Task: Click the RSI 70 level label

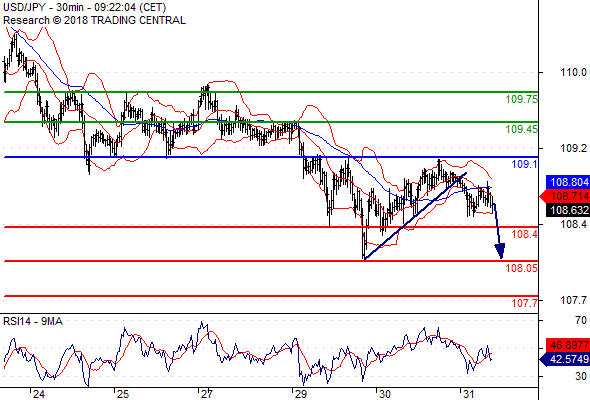Action: coord(581,320)
